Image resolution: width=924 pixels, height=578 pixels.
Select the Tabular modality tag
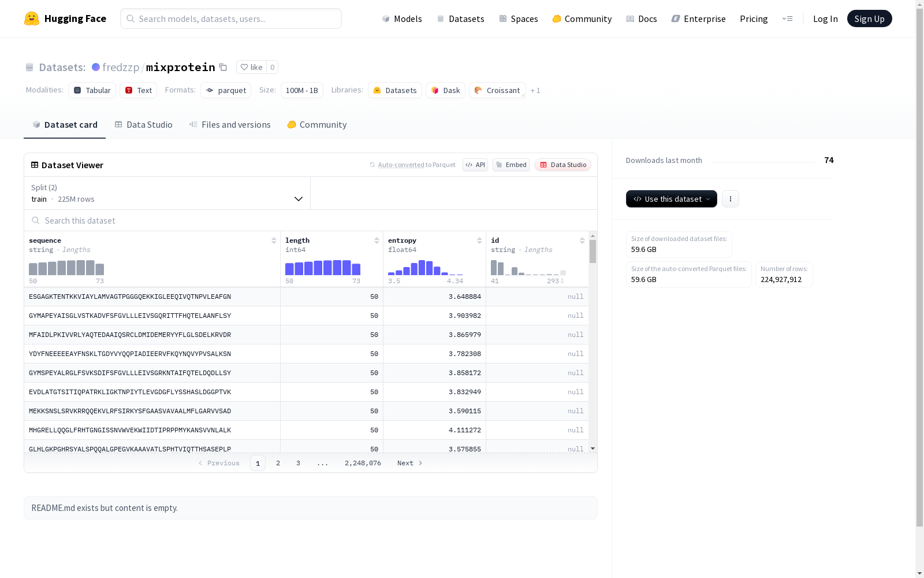coord(92,90)
